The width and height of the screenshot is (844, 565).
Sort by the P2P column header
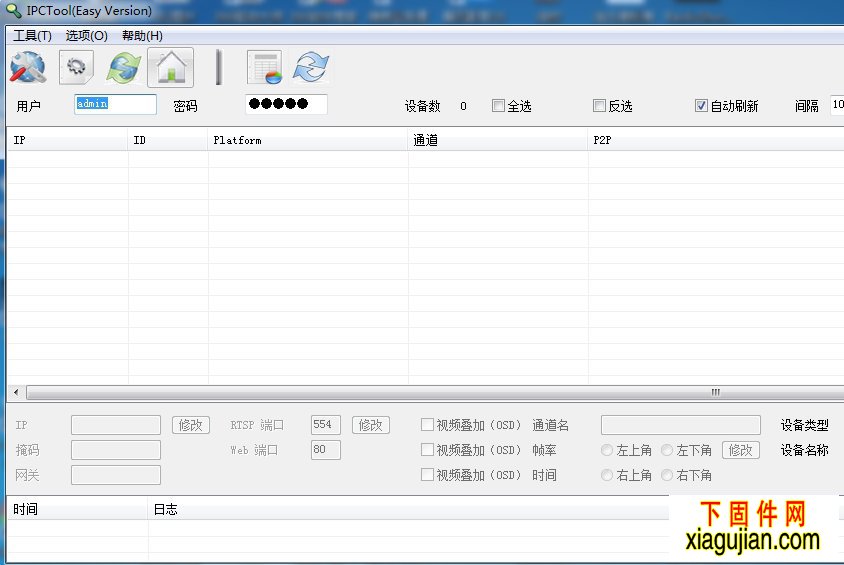[x=716, y=140]
